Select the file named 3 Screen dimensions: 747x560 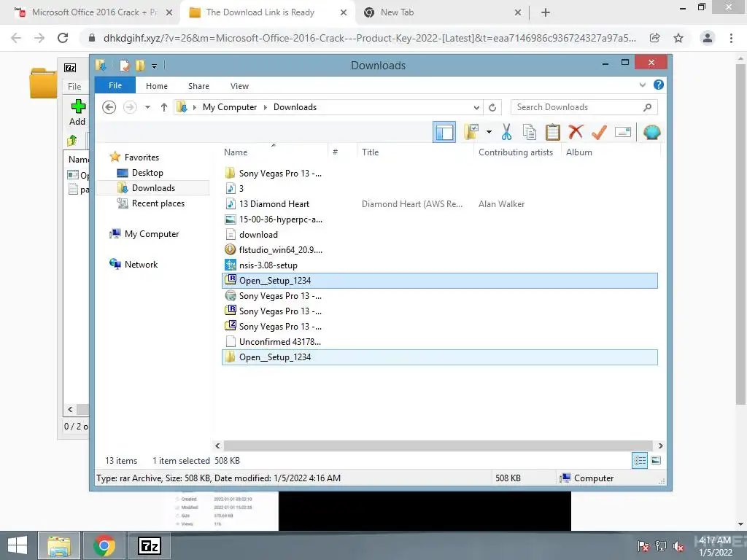click(x=241, y=189)
